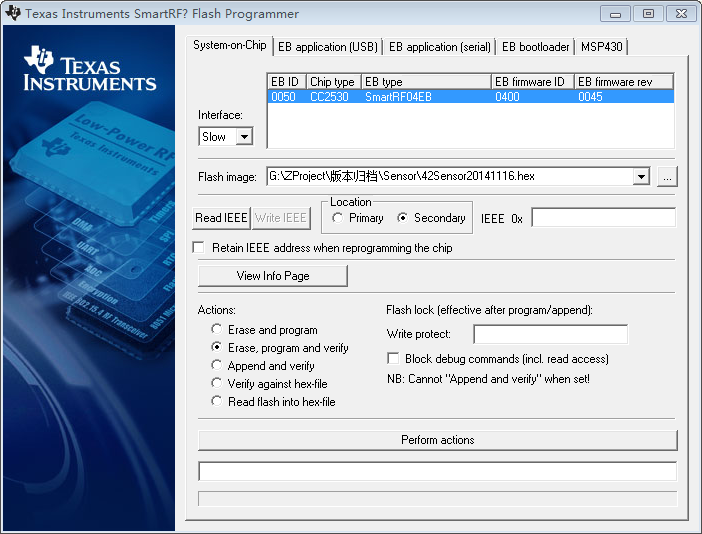Viewport: 702px width, 534px height.
Task: Open the View Info Page button
Action: [273, 276]
